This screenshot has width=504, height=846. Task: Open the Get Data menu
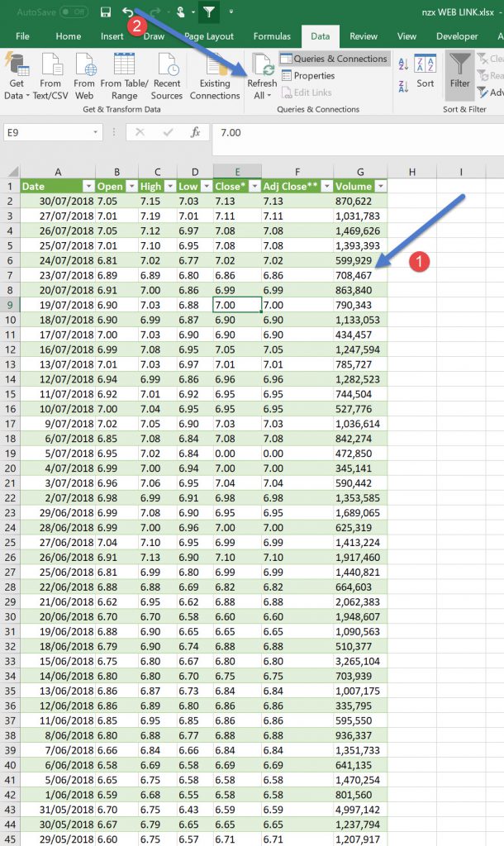(17, 74)
